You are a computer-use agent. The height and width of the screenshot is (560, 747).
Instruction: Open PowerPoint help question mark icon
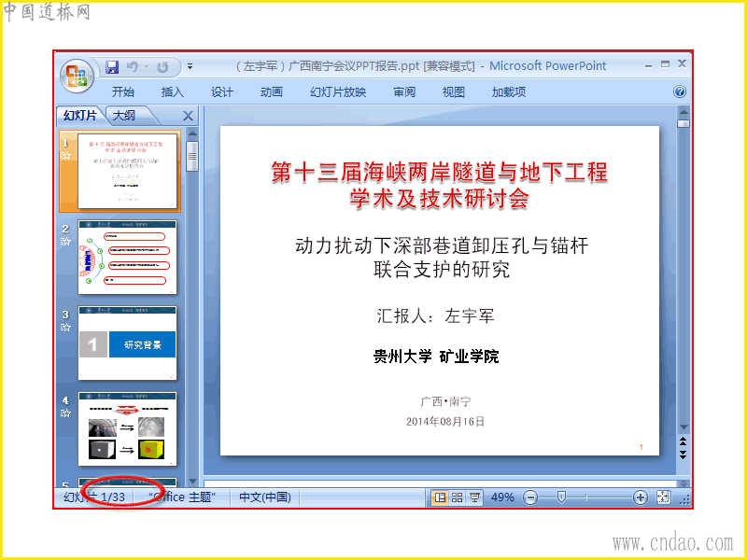pyautogui.click(x=680, y=91)
